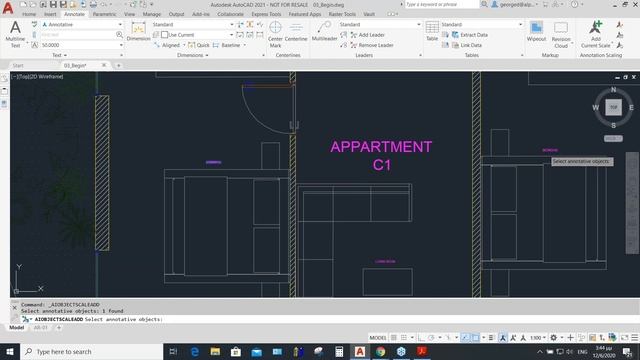The width and height of the screenshot is (640, 360).
Task: Click the Customization menu icon in status bar
Action: click(x=635, y=338)
